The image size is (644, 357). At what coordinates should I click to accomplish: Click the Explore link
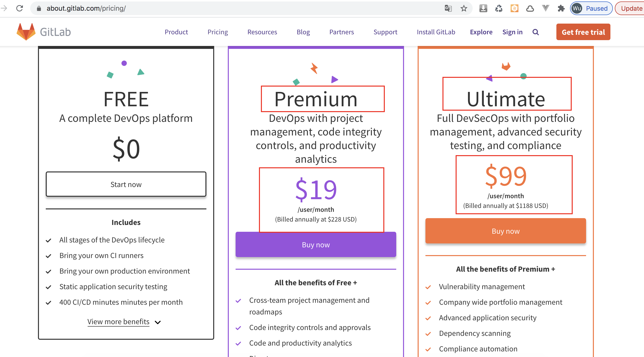coord(481,32)
